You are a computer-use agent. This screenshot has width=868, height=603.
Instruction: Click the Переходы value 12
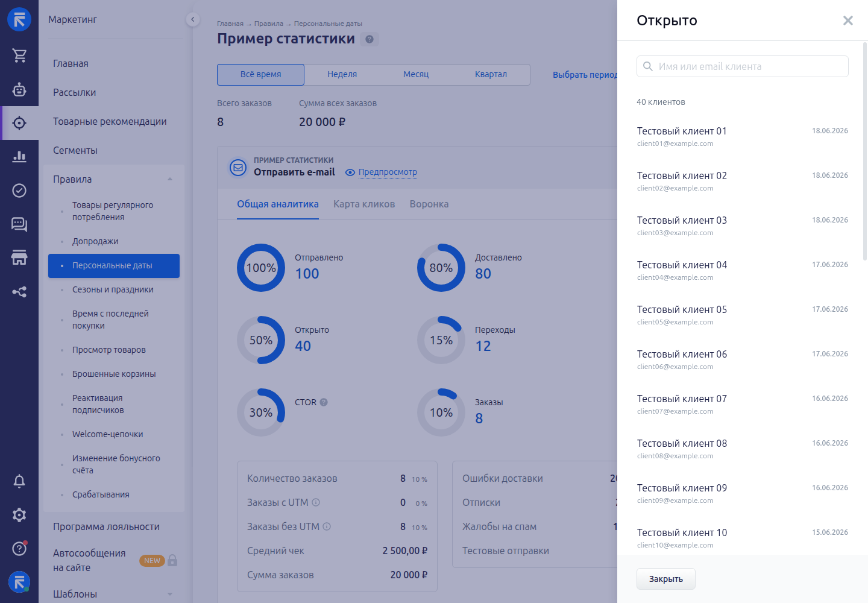(x=483, y=346)
